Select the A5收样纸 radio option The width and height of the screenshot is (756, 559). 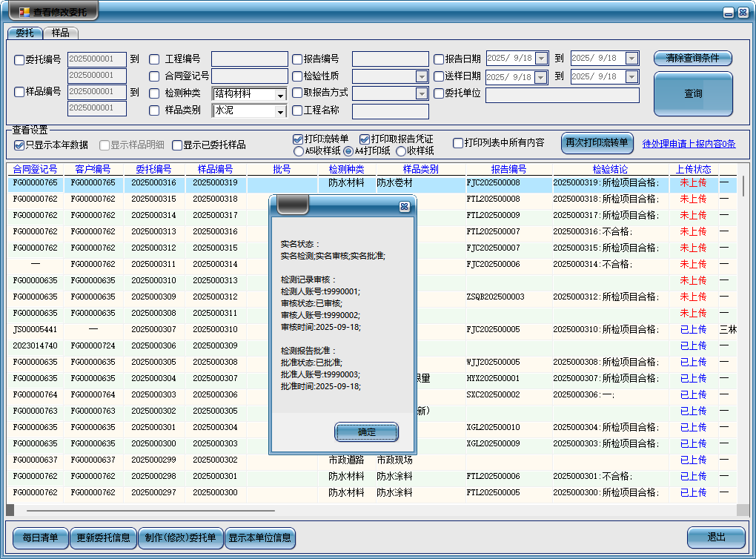(x=299, y=151)
